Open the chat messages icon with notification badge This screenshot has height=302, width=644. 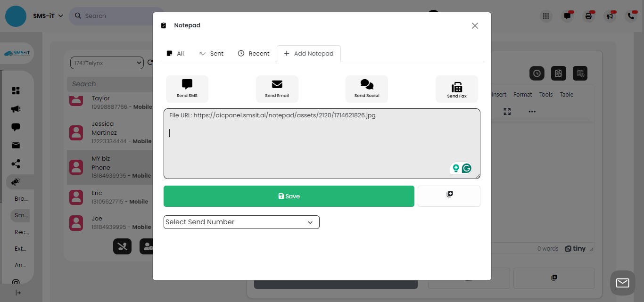(x=567, y=16)
